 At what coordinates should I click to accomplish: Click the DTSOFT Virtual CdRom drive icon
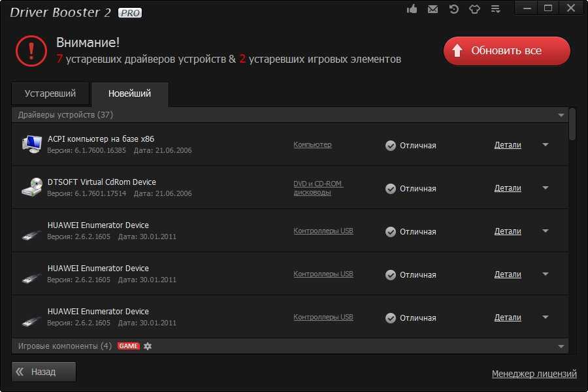(31, 188)
